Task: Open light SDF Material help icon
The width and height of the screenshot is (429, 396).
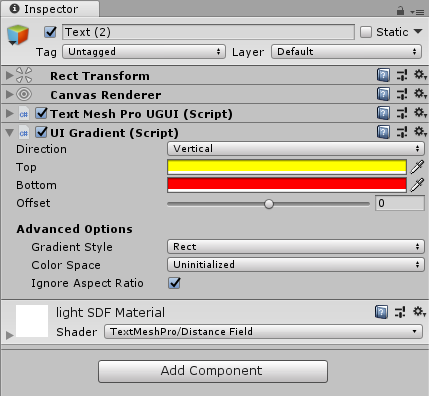Action: (381, 312)
